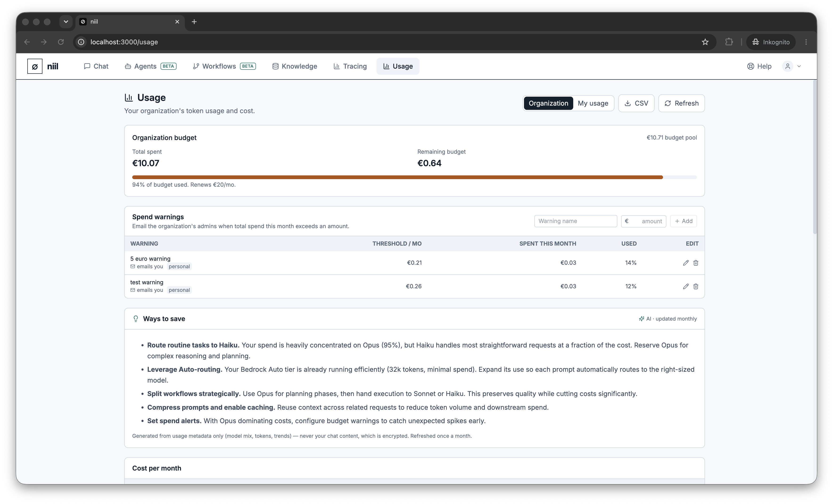This screenshot has height=504, width=833.
Task: Expand the user account chevron
Action: [799, 66]
